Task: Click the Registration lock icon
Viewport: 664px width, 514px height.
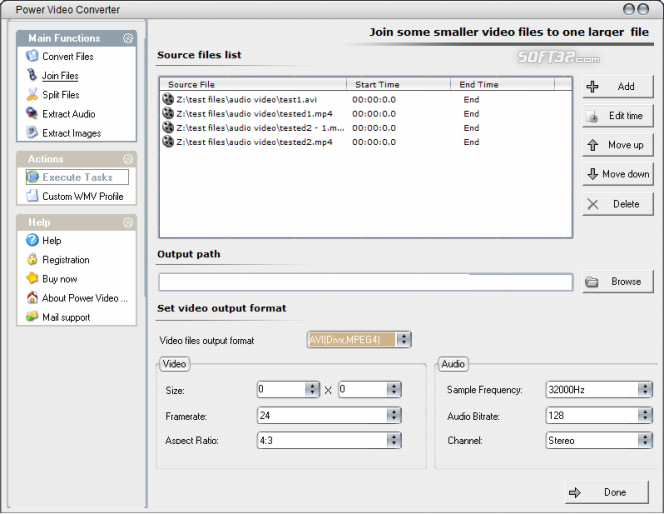Action: tap(32, 259)
